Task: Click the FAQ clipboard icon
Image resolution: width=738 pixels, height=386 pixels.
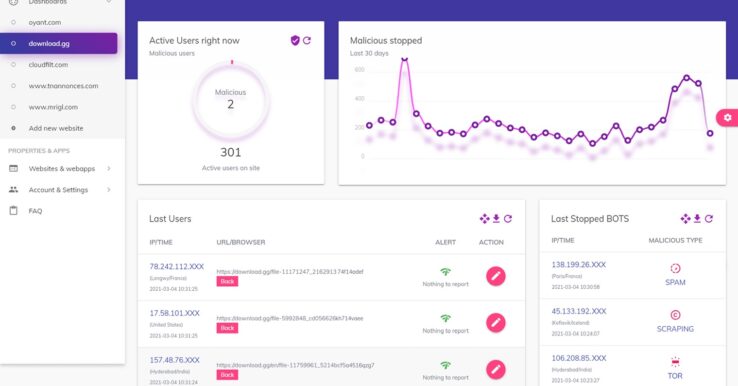Action: (13, 210)
